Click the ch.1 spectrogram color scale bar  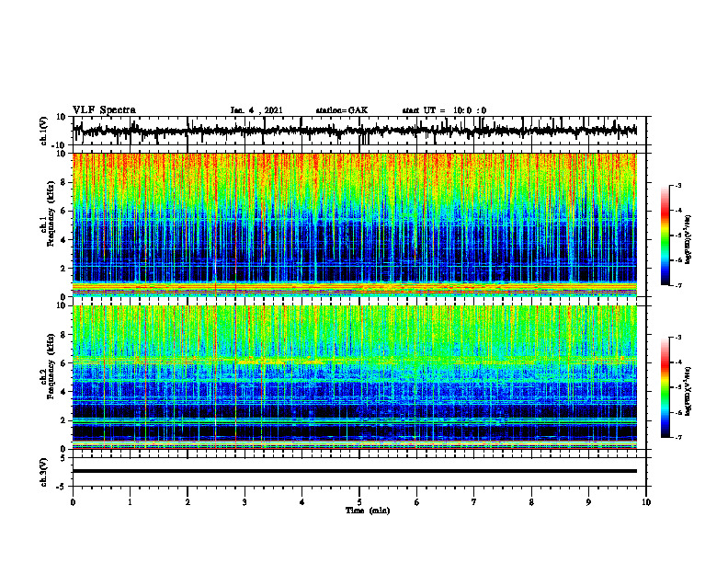click(x=665, y=236)
